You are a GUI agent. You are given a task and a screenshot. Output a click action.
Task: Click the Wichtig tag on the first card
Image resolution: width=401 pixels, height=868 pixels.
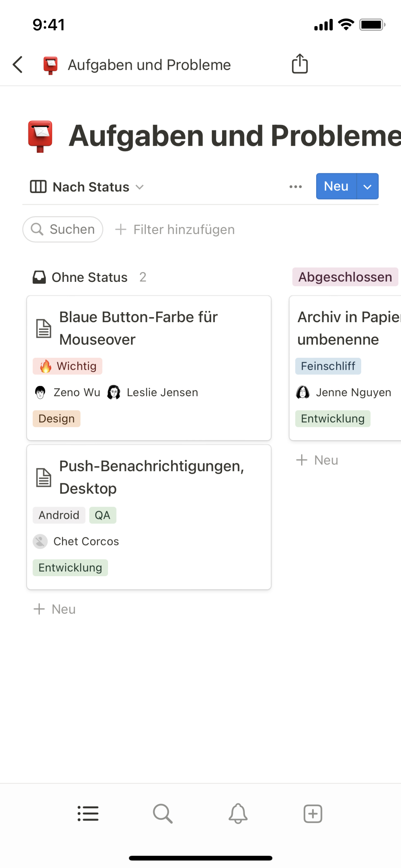(x=67, y=366)
